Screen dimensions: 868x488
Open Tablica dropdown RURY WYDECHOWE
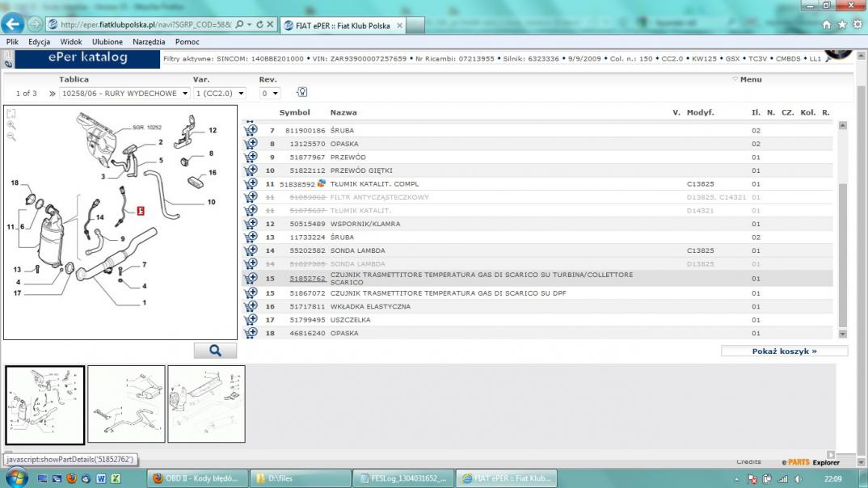[124, 93]
